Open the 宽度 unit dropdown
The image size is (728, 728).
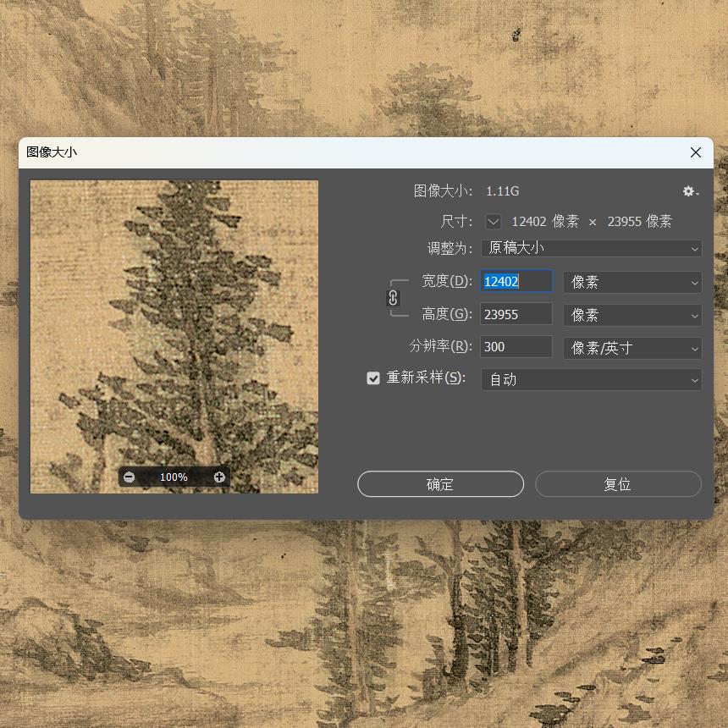click(x=631, y=282)
